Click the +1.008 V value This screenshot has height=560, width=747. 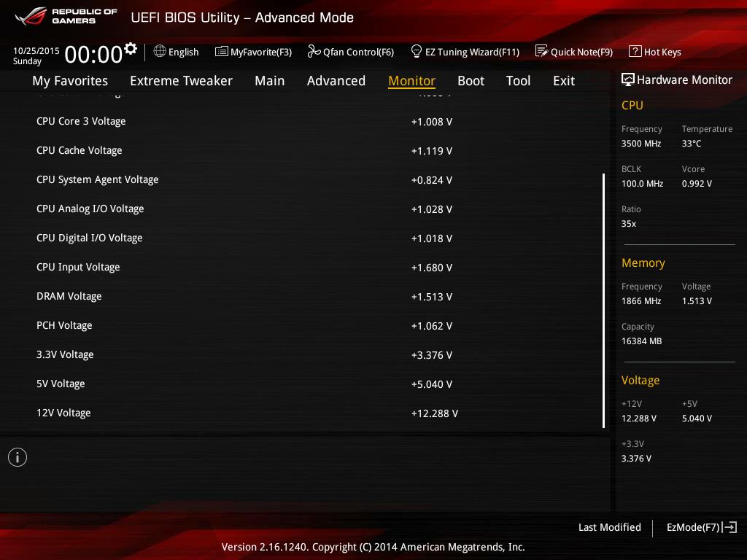click(432, 122)
